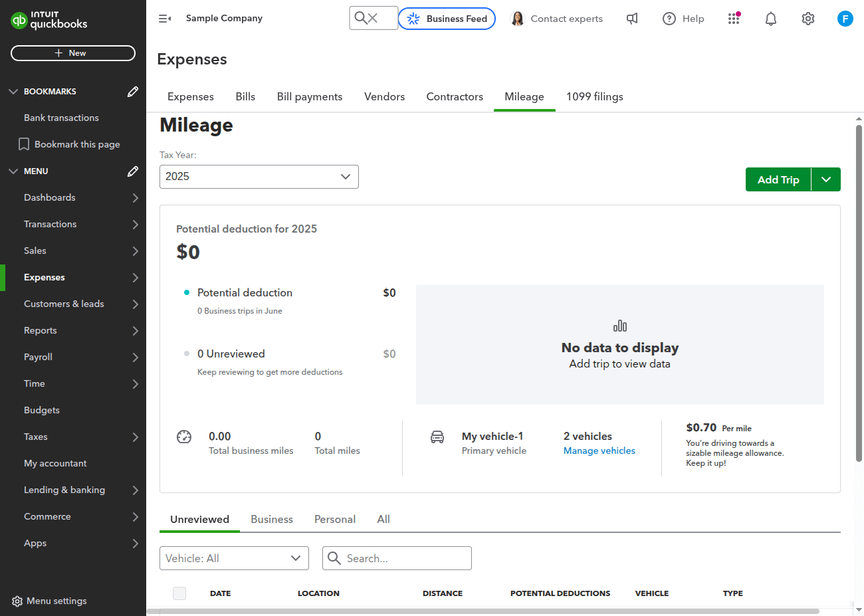This screenshot has height=616, width=864.
Task: Click the Manage vehicles link
Action: [x=599, y=451]
